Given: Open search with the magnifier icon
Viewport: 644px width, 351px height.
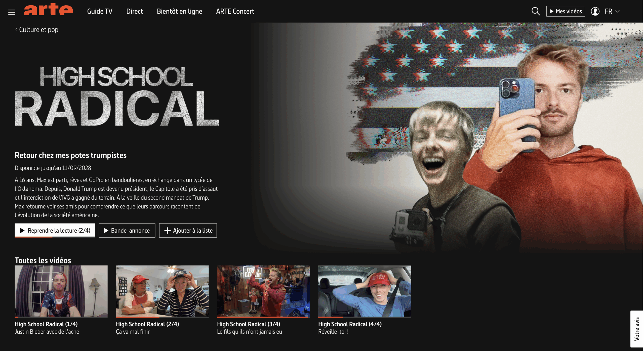Looking at the screenshot, I should (x=535, y=11).
